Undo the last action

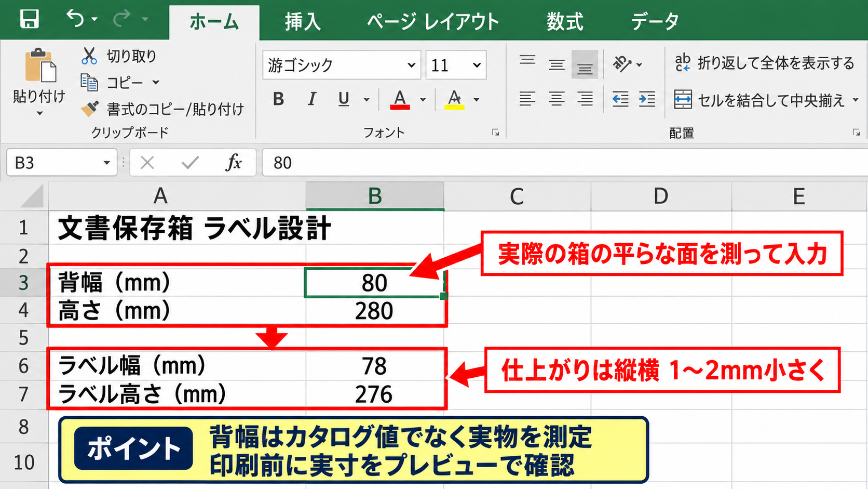pos(75,19)
